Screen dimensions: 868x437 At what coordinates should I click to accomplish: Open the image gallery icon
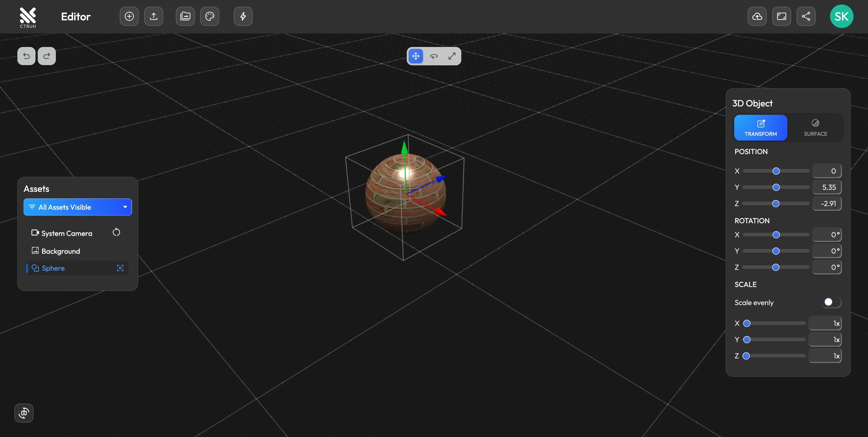click(x=185, y=16)
